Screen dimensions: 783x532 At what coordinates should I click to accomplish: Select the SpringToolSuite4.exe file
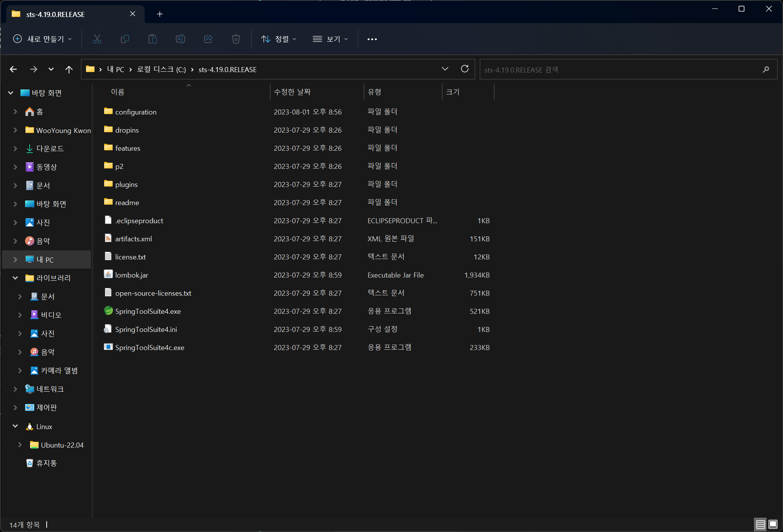point(148,311)
